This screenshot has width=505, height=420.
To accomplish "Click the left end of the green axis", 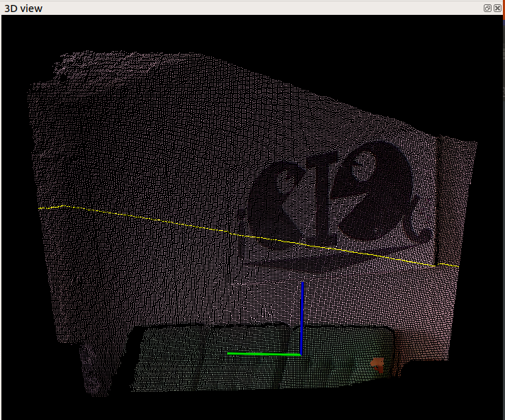I will coord(229,353).
